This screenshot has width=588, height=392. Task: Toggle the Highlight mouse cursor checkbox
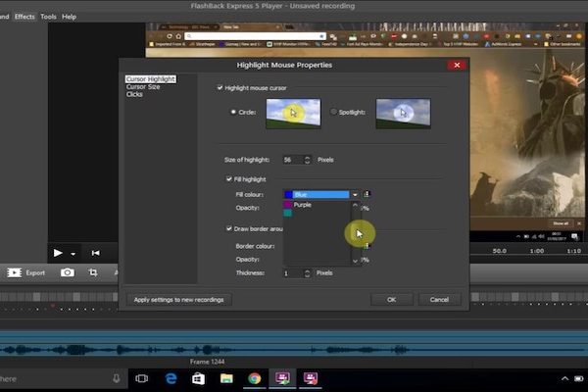[220, 88]
